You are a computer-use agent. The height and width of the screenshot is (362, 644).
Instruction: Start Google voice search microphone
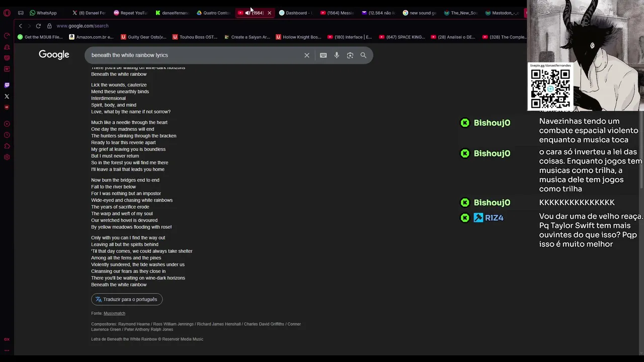point(337,55)
